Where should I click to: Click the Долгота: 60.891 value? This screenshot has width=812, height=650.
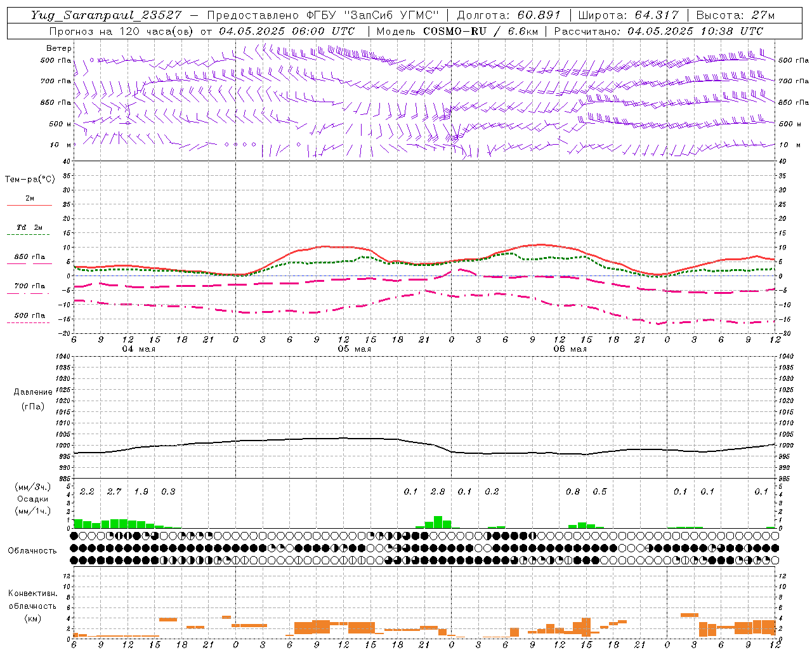pos(508,15)
